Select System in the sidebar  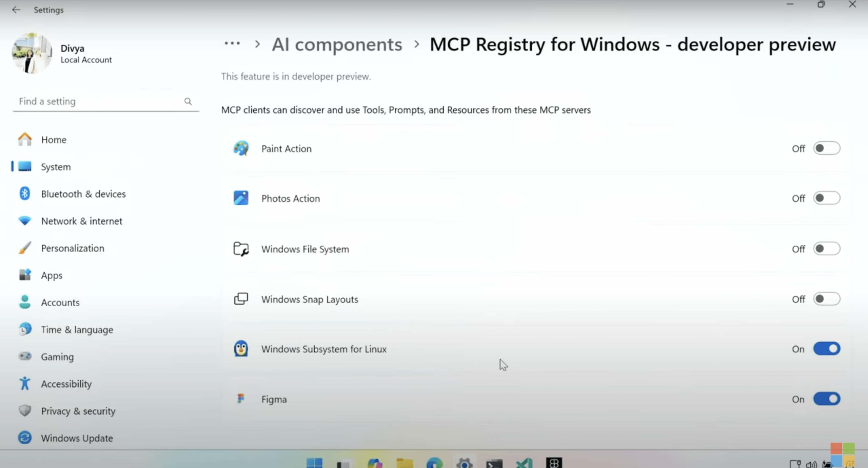(x=105, y=167)
